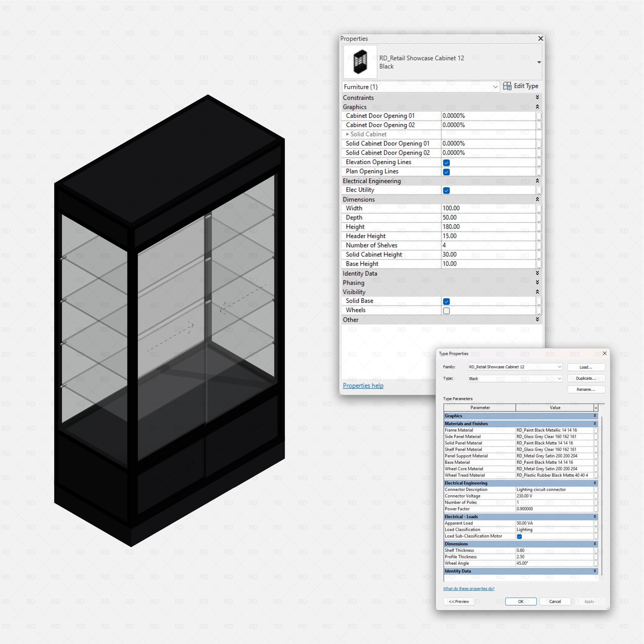
Task: Click the Load... button
Action: [x=586, y=367]
